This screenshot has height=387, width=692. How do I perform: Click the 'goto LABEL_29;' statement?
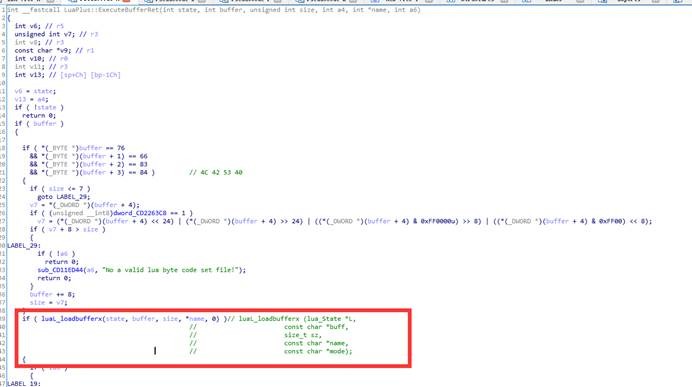[64, 197]
